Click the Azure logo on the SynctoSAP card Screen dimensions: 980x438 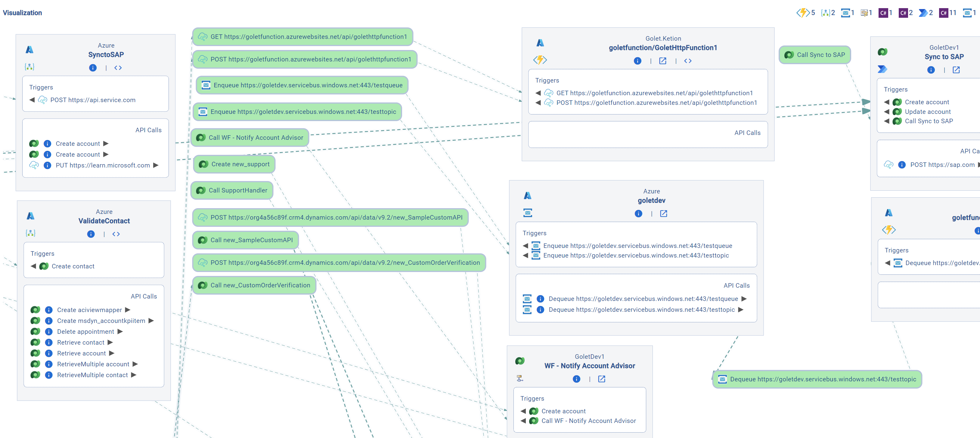[x=29, y=49]
